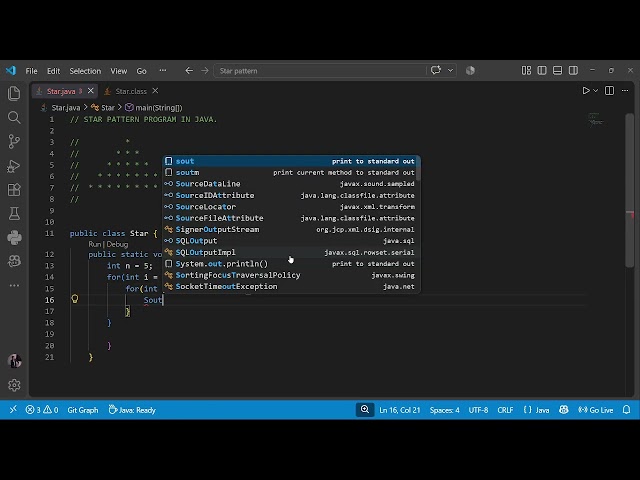Open the Selection menu
Viewport: 640px width, 480px height.
[85, 71]
